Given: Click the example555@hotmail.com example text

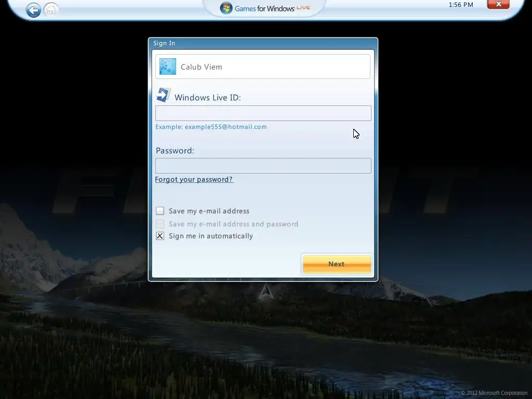Looking at the screenshot, I should [225, 127].
